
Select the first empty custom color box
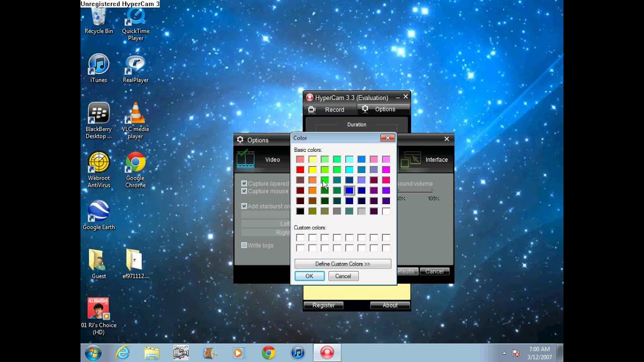(x=300, y=237)
